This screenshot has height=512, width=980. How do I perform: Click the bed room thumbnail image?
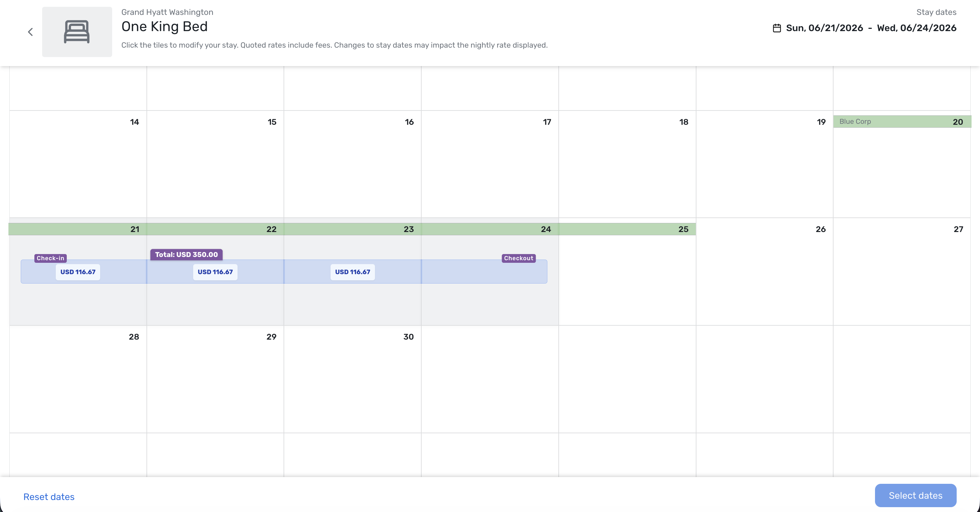[x=77, y=32]
